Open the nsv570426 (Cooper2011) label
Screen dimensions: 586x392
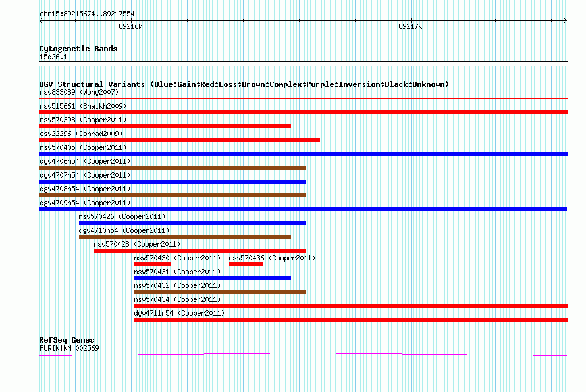click(122, 216)
